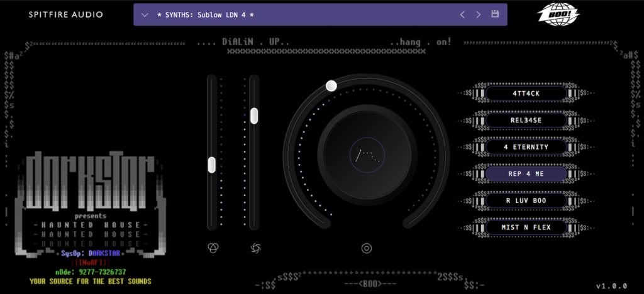Toggle the 4 ETERNITY option
The width and height of the screenshot is (644, 294).
click(x=526, y=147)
